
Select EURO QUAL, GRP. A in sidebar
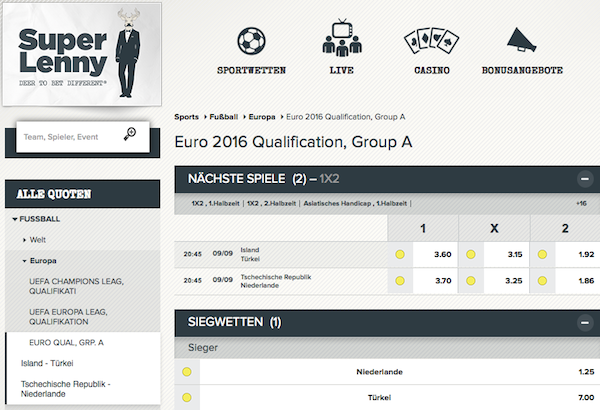coord(67,343)
